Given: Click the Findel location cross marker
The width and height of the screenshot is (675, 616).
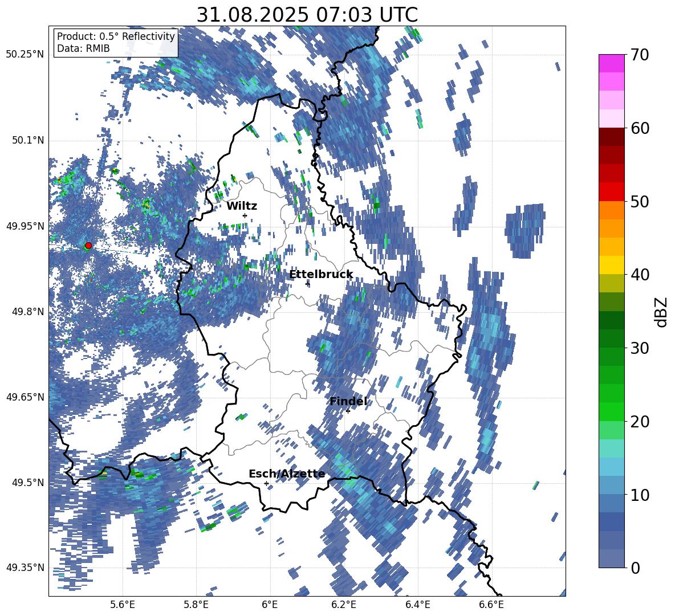Looking at the screenshot, I should point(348,411).
